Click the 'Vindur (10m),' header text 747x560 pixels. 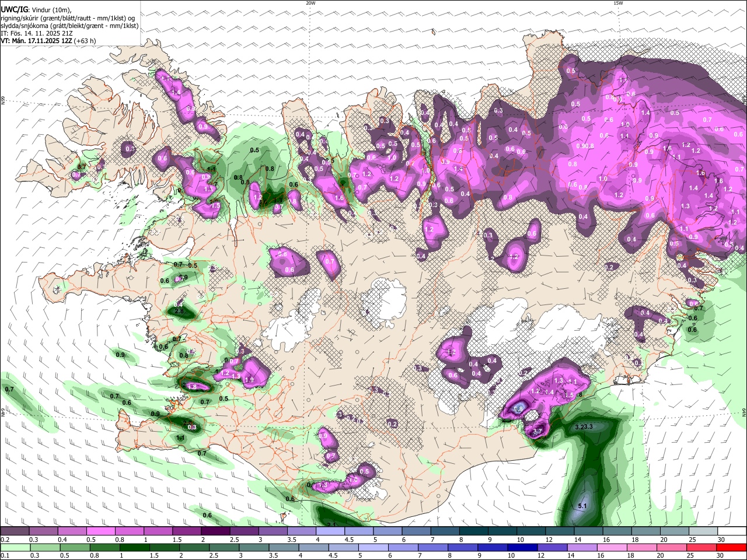click(x=53, y=10)
